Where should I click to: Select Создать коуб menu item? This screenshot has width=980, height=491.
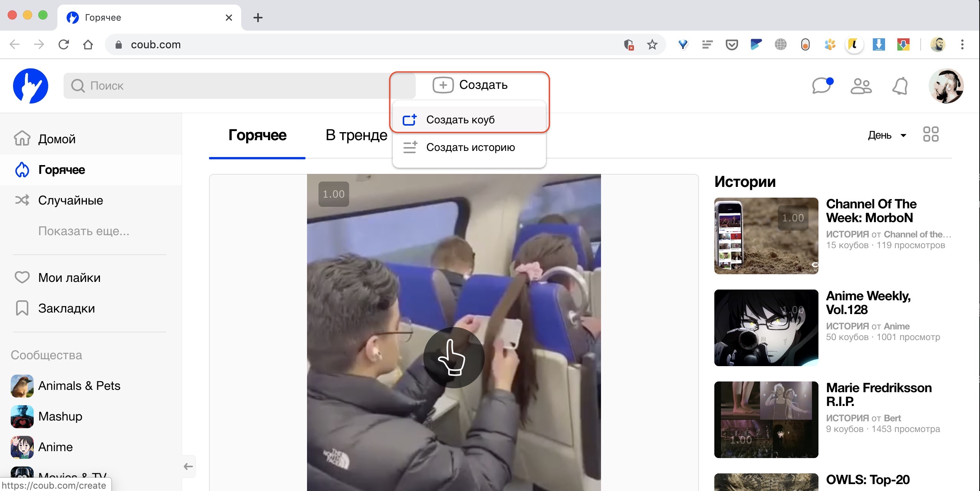[x=460, y=120]
